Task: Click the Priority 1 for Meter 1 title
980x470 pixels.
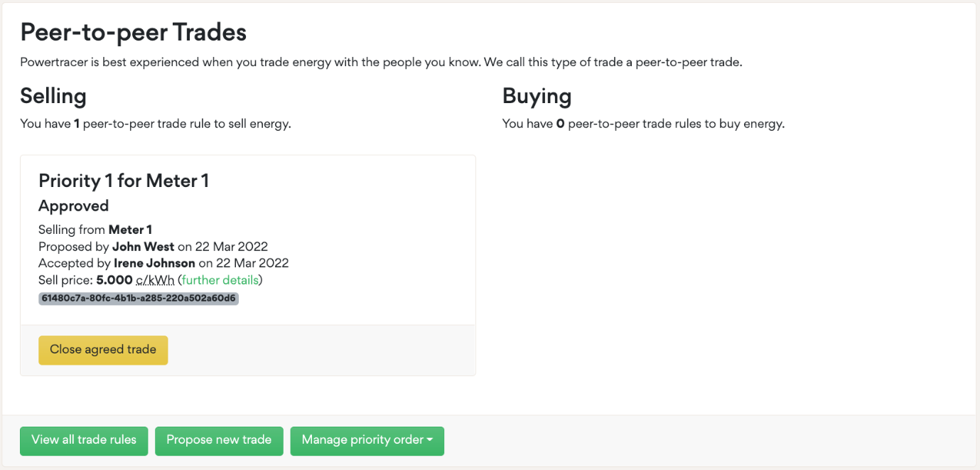Action: tap(124, 181)
